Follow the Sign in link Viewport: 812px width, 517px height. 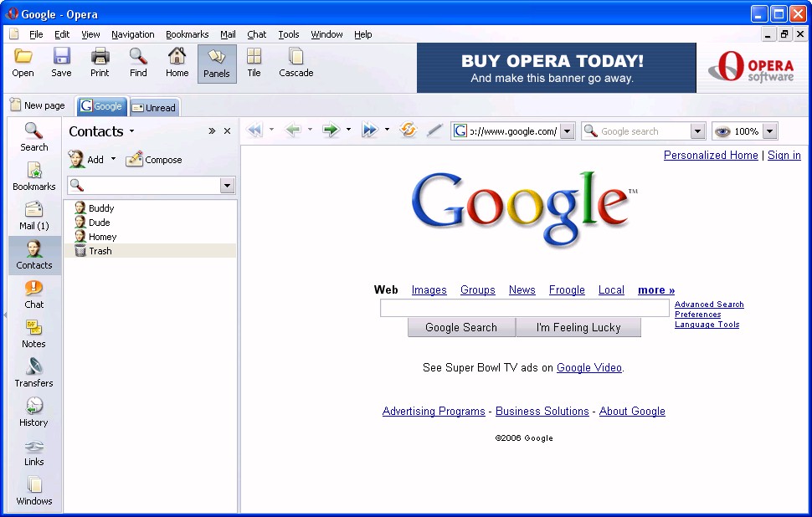(784, 155)
